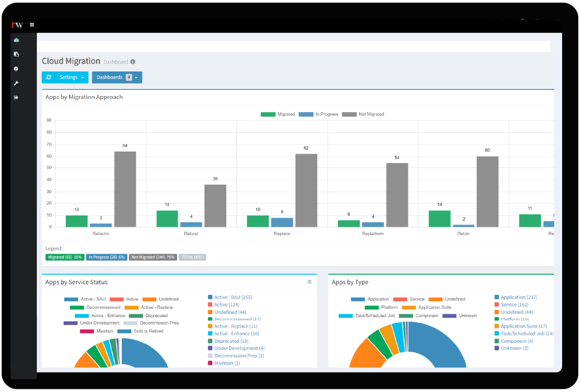580x392 pixels.
Task: Click the Rehost Migrated bar labeled 14
Action: tap(167, 218)
